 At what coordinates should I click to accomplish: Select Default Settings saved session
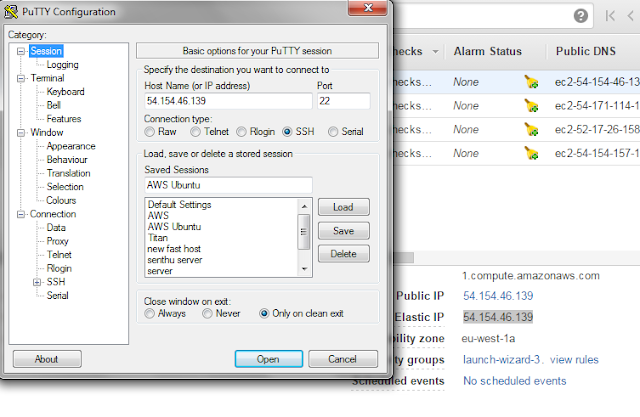(180, 204)
